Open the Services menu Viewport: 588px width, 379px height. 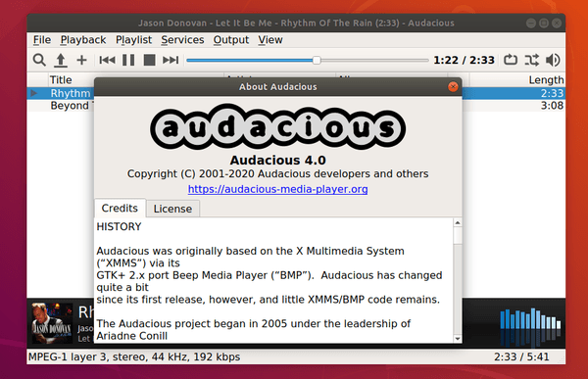point(182,40)
